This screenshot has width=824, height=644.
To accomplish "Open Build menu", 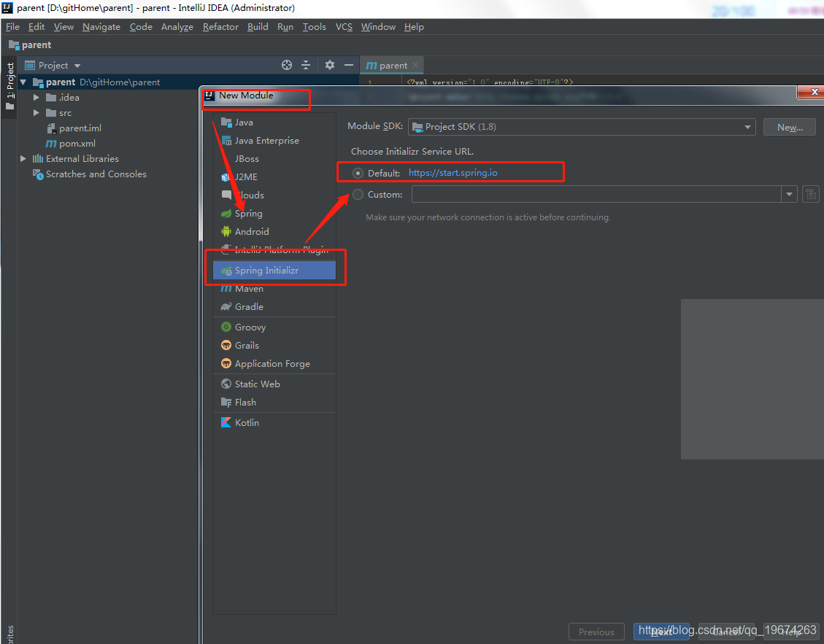I will click(x=258, y=27).
